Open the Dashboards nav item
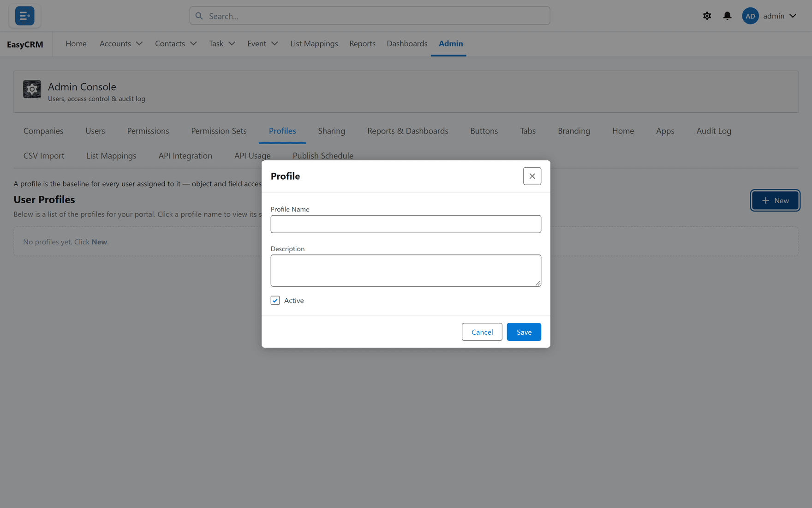812x508 pixels. [x=407, y=43]
